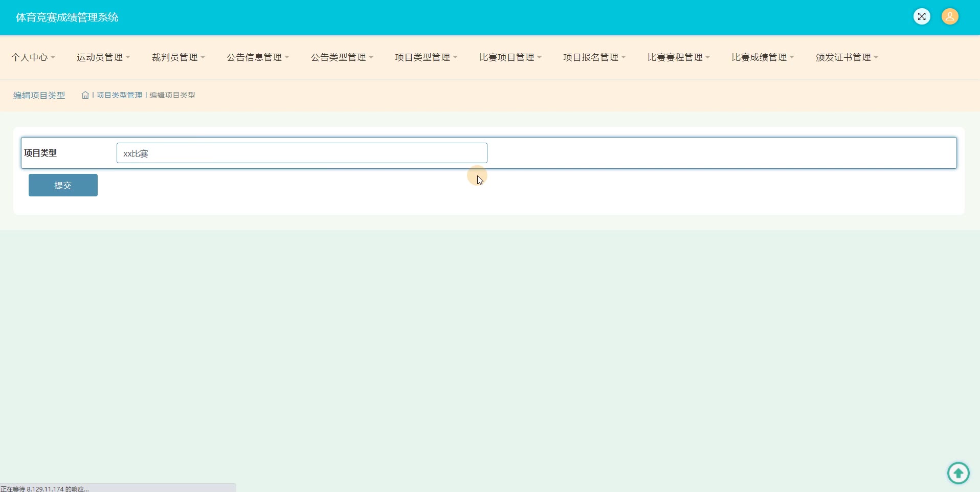Click the 编辑项目类型 page heading
980x492 pixels.
click(x=39, y=95)
